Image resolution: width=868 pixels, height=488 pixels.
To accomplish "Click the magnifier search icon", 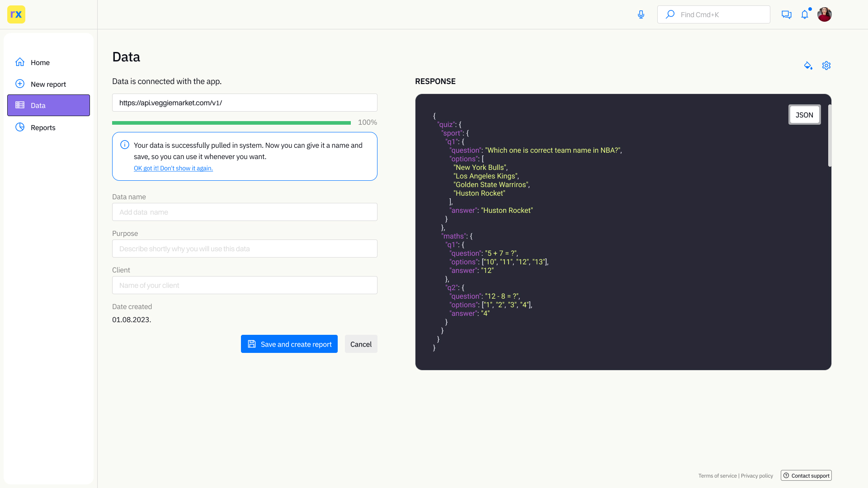I will 670,14.
